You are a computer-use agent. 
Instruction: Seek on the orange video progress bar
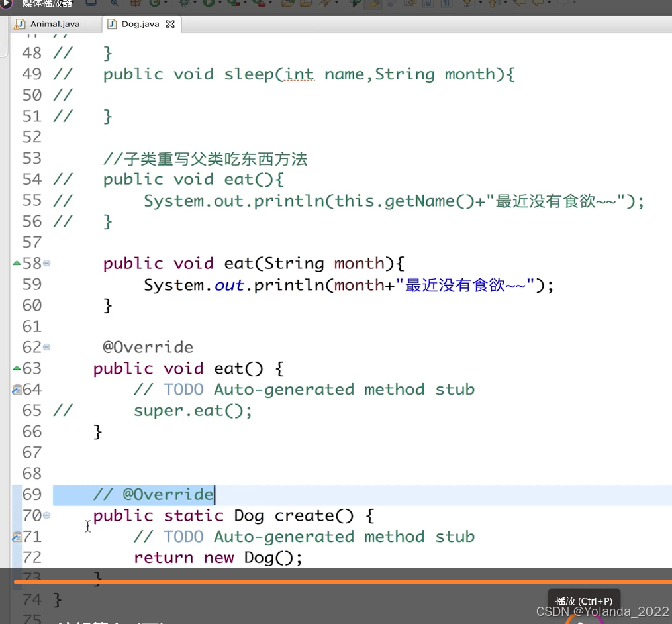[x=343, y=582]
